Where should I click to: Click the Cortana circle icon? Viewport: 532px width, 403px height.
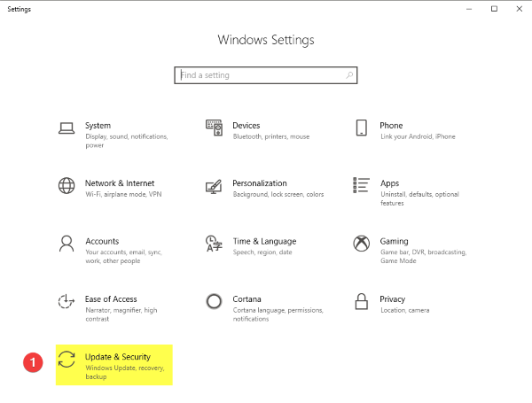[214, 301]
